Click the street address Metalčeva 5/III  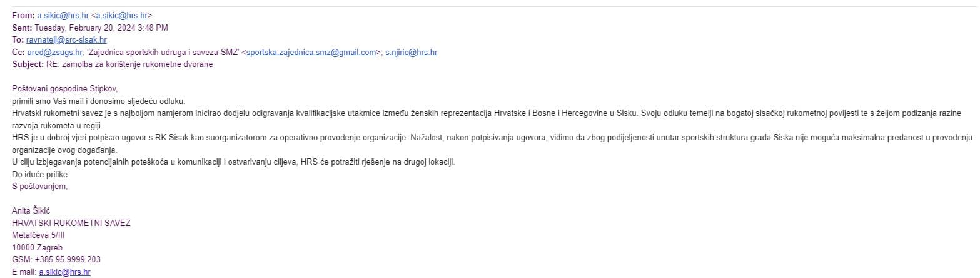(38, 235)
